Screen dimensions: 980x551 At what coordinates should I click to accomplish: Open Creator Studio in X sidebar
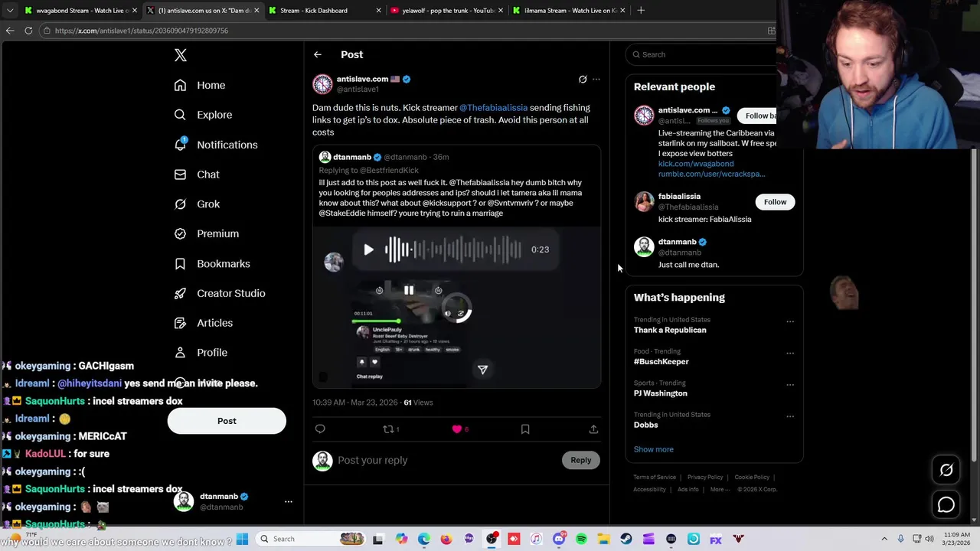click(220, 293)
